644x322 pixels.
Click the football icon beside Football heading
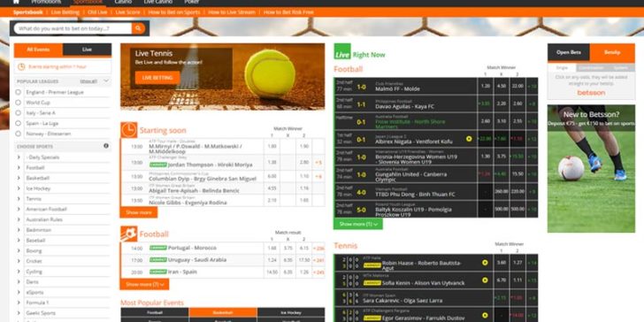point(128,234)
